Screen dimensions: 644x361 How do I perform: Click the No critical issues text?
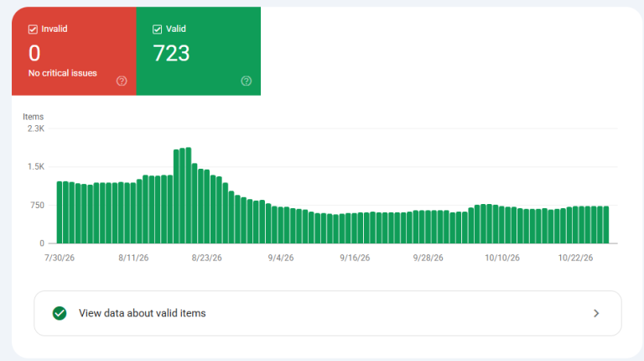tap(62, 73)
